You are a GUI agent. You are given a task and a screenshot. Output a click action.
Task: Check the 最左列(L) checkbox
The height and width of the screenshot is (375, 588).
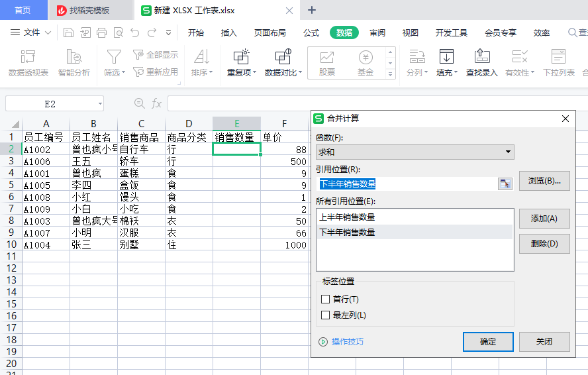point(325,315)
